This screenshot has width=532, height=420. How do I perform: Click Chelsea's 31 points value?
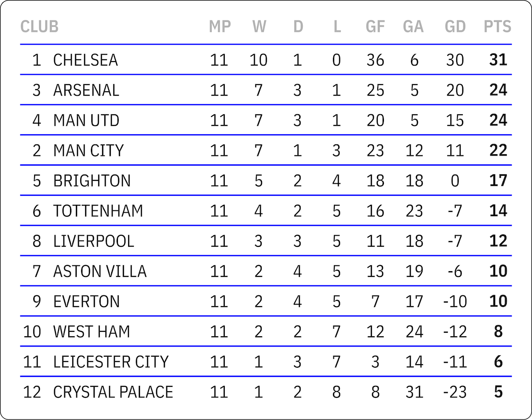coord(498,60)
